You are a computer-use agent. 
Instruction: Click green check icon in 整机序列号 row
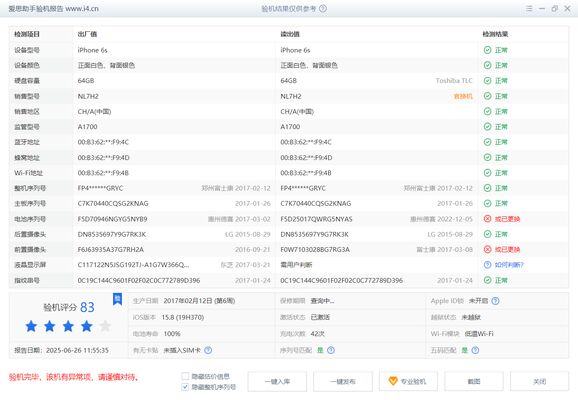pos(487,188)
